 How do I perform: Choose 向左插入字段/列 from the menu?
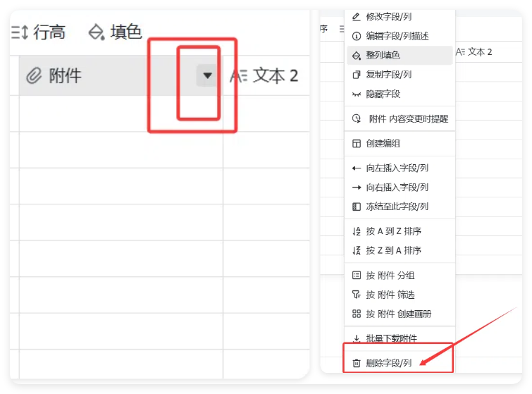point(400,168)
